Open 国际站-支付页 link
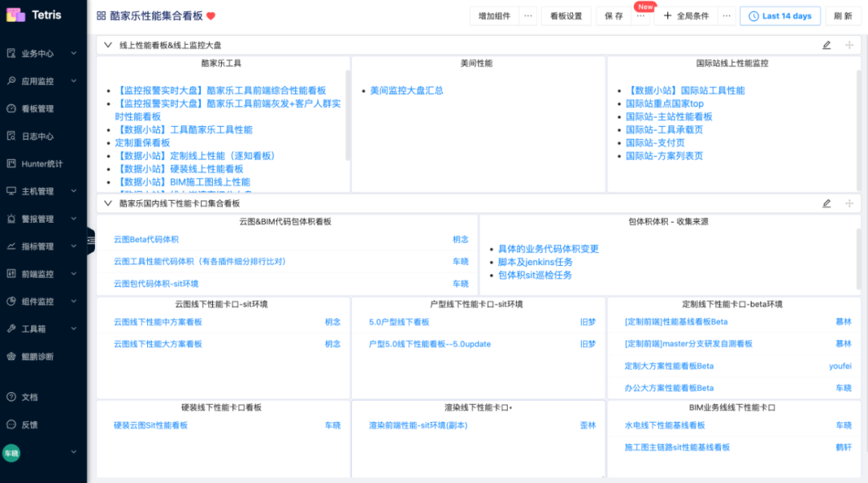868x483 pixels. (x=655, y=143)
